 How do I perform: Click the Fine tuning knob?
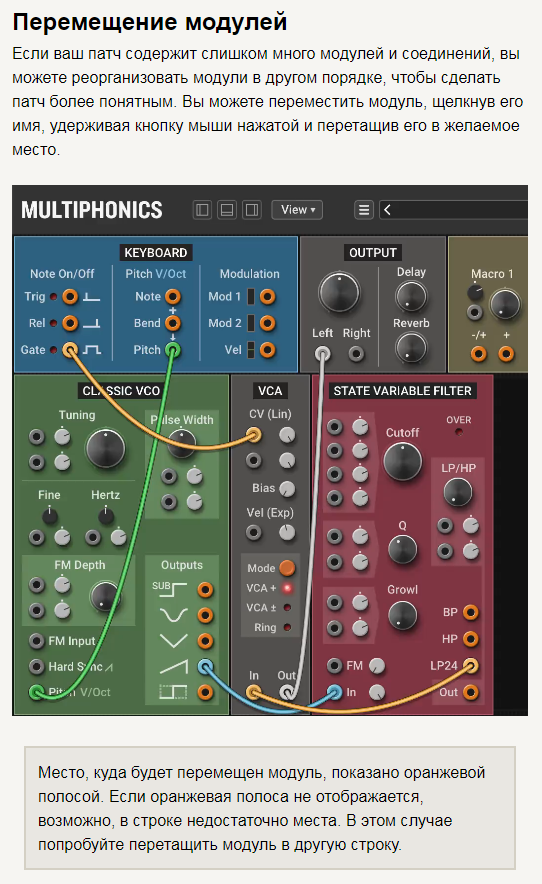[50, 515]
